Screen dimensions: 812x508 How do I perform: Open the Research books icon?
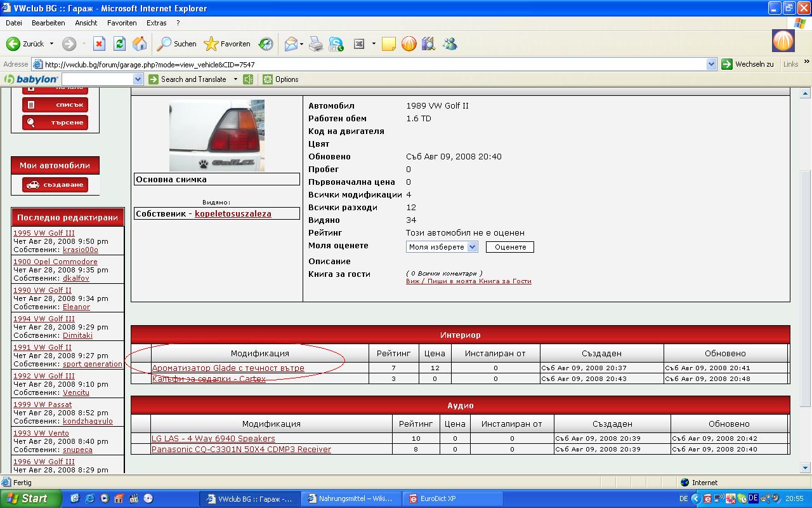(x=429, y=44)
